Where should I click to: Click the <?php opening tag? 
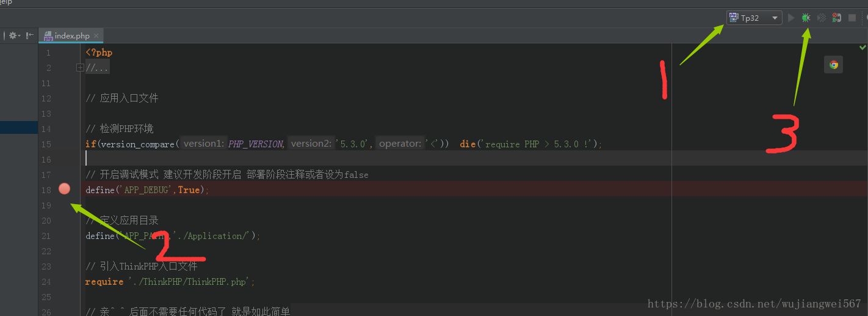coord(99,53)
